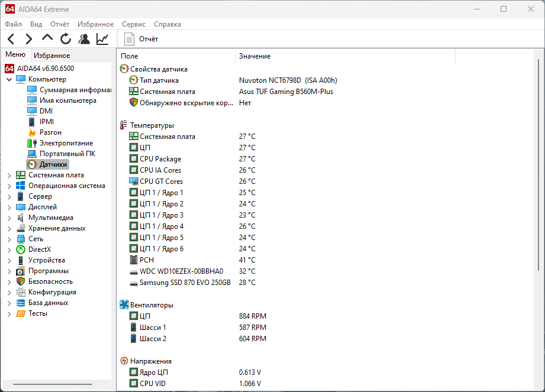The image size is (545, 392).
Task: Select the Датчики sensor item
Action: (x=47, y=164)
